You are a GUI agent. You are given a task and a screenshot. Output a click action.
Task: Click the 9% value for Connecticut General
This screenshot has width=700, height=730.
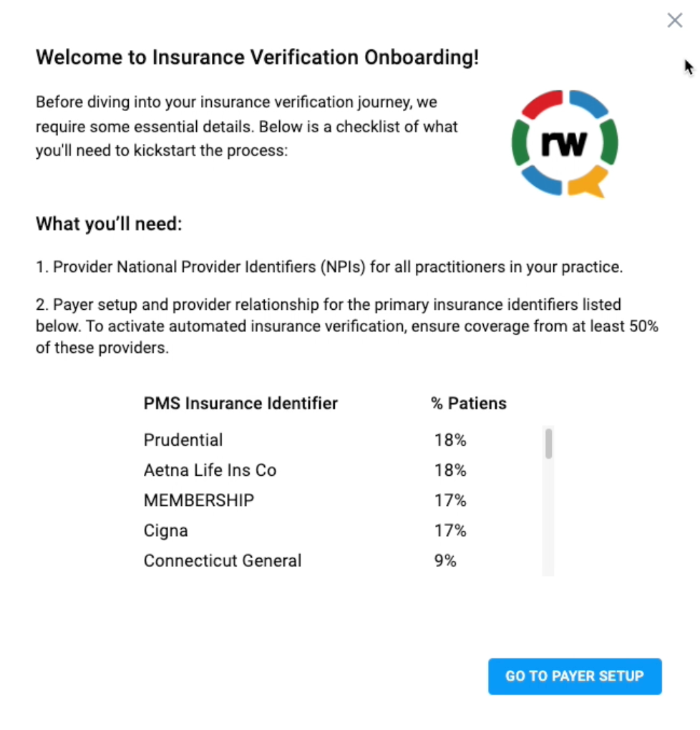tap(445, 561)
